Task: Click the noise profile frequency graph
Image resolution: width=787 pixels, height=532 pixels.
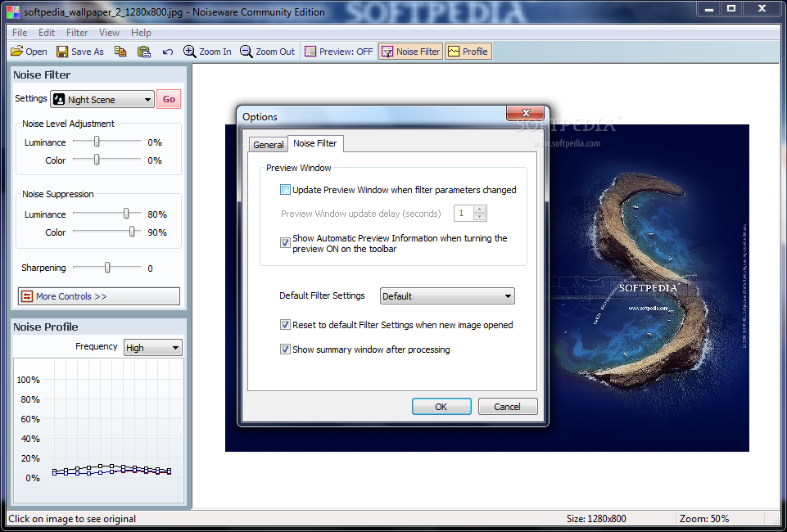Action: [x=98, y=431]
